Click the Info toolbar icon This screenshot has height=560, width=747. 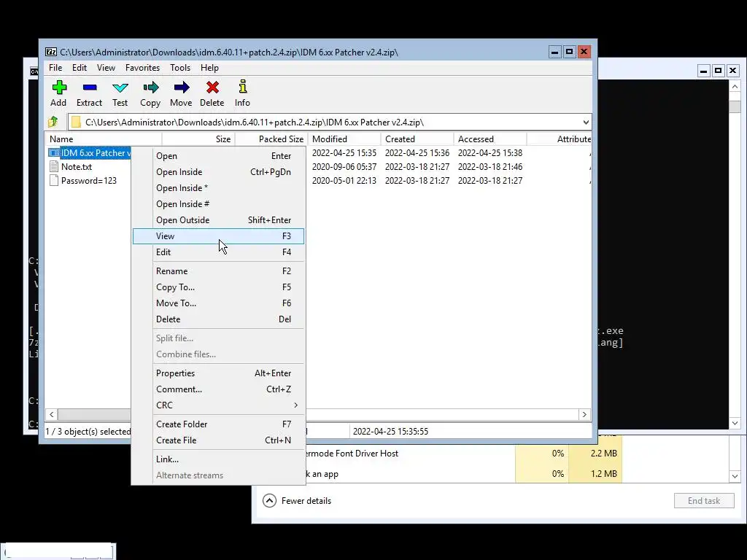pos(242,87)
